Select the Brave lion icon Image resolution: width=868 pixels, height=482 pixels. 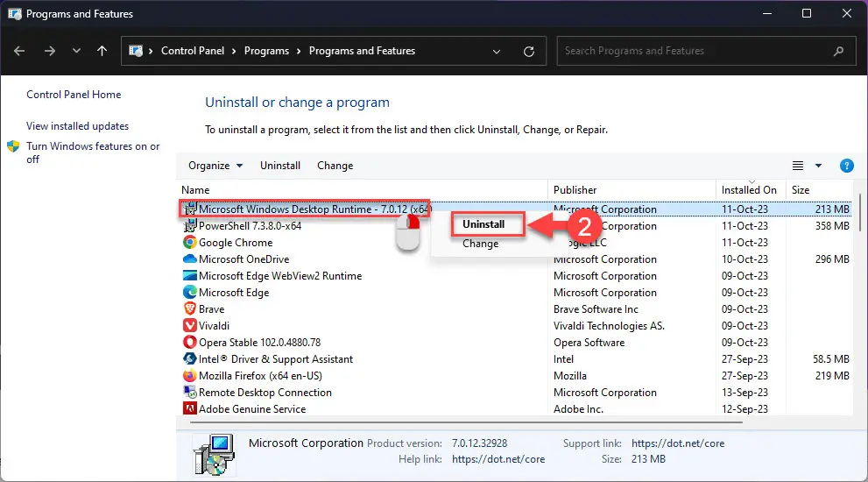pyautogui.click(x=190, y=308)
